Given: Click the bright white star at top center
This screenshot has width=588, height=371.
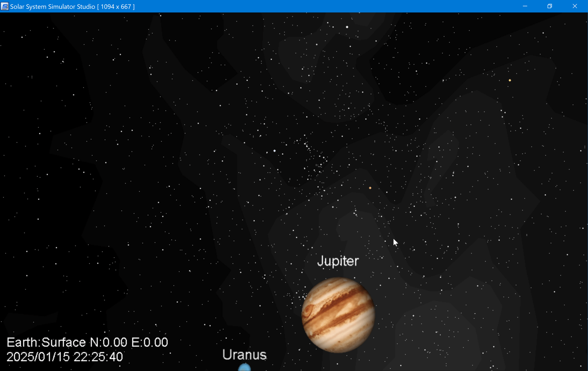Looking at the screenshot, I should 347,27.
